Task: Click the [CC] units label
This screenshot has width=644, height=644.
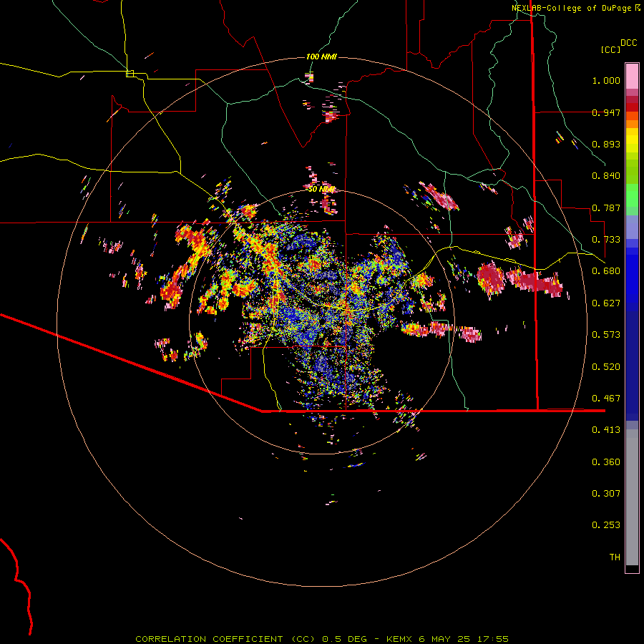Action: click(x=610, y=49)
